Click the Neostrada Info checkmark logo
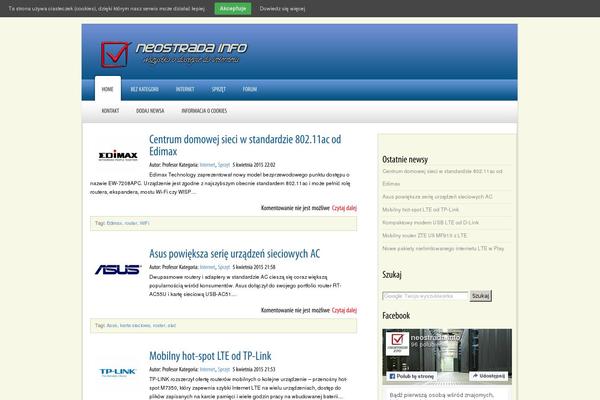This screenshot has height=400, width=600. click(116, 55)
